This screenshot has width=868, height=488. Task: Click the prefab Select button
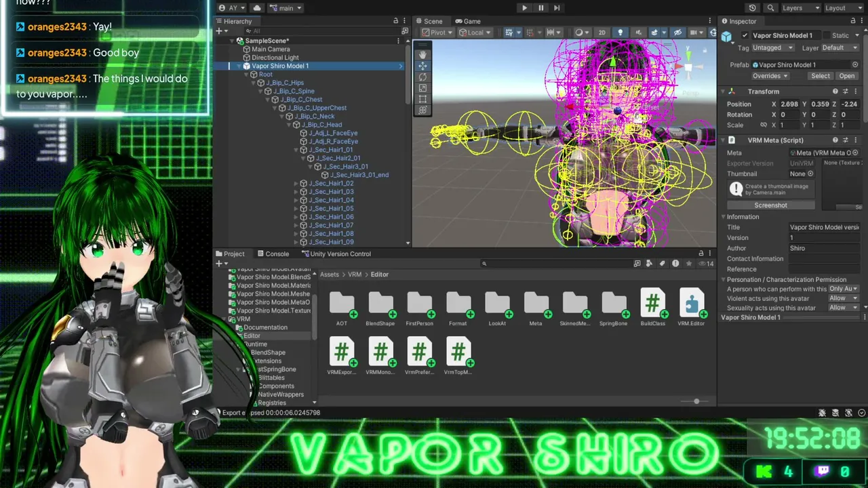click(x=821, y=76)
